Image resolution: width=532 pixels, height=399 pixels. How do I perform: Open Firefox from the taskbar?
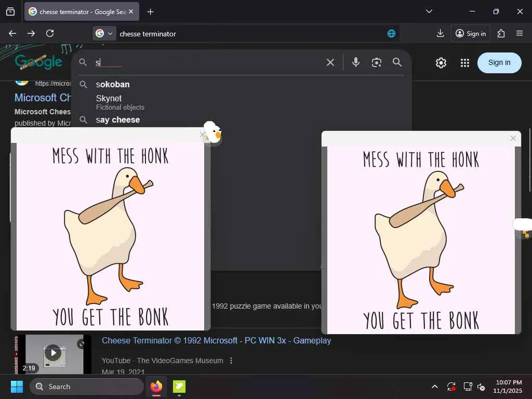[x=156, y=387]
